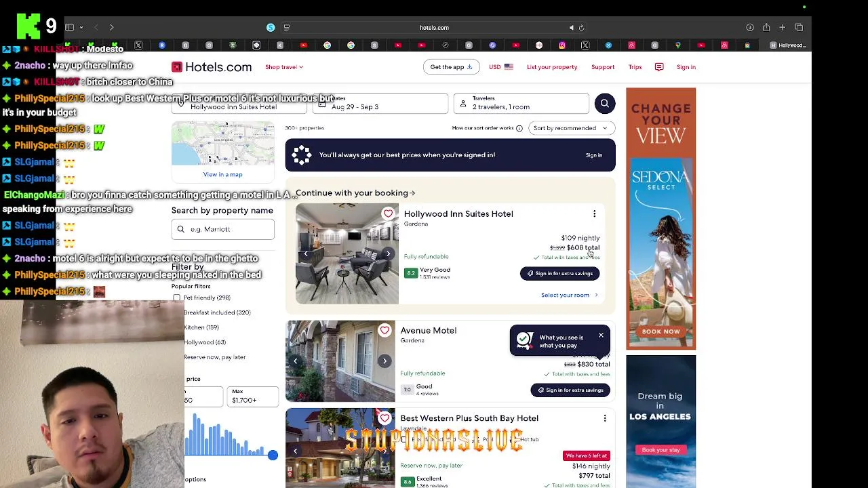Open the map thumbnail preview
This screenshot has height=488, width=868.
[222, 144]
